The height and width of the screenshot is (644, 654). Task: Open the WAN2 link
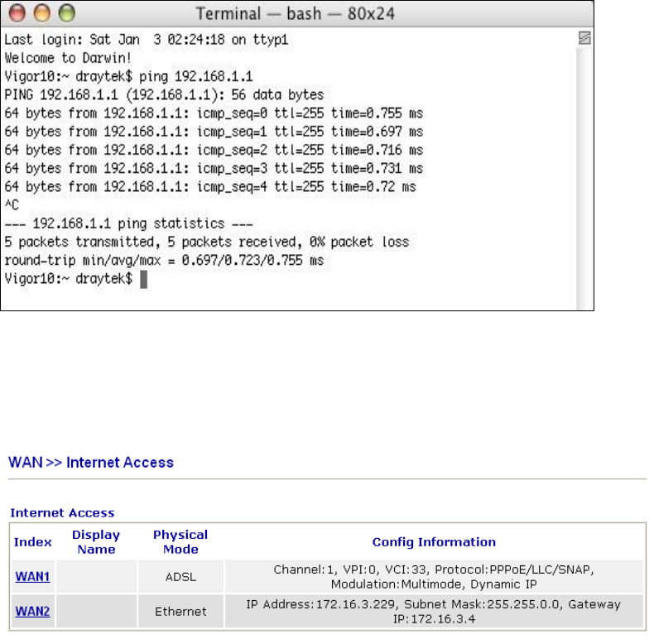click(x=32, y=611)
